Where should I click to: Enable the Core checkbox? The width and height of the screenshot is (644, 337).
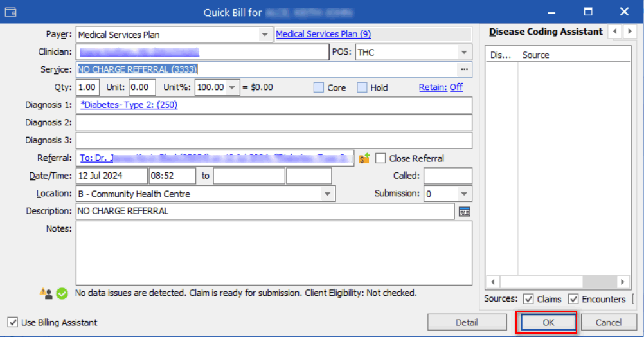tap(319, 87)
